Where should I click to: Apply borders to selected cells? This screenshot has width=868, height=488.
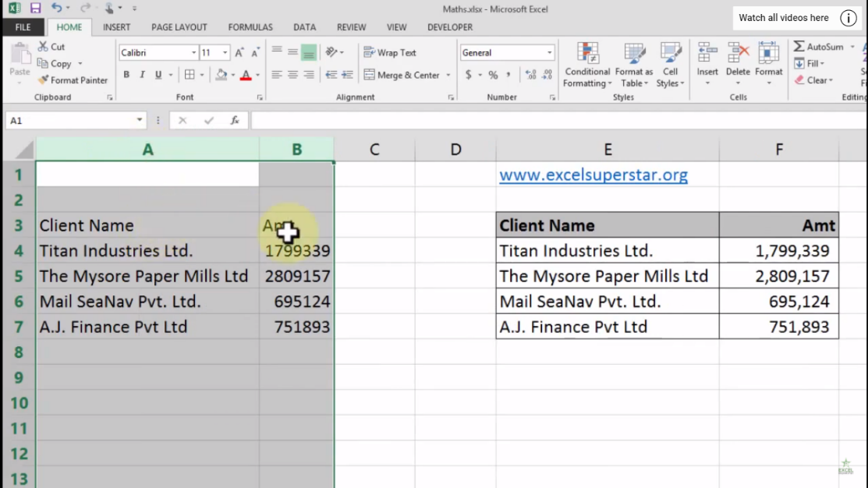pos(190,75)
